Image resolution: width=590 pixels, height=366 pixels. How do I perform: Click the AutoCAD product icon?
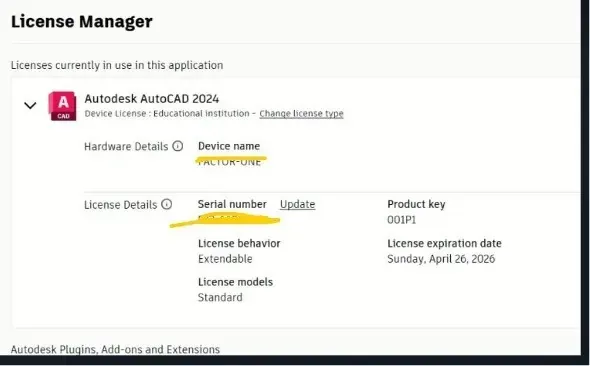pos(62,106)
